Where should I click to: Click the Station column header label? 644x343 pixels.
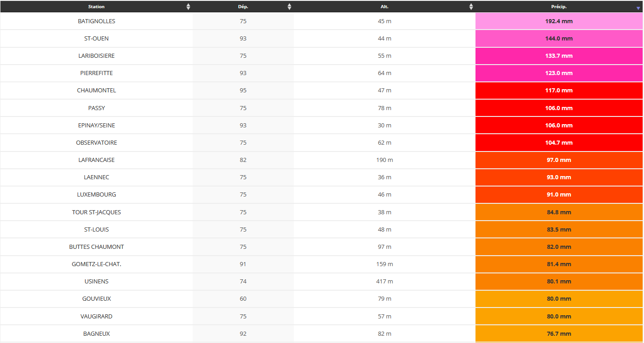pyautogui.click(x=97, y=7)
